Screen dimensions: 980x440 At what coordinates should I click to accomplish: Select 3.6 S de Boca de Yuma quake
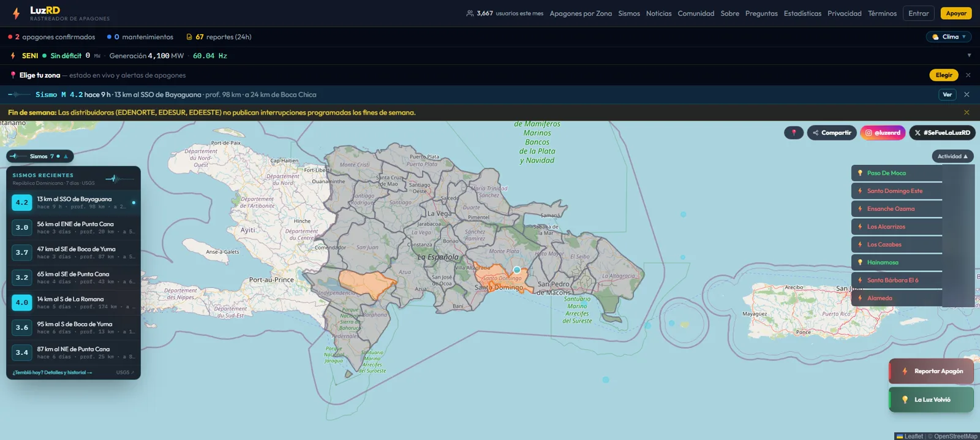tap(73, 328)
